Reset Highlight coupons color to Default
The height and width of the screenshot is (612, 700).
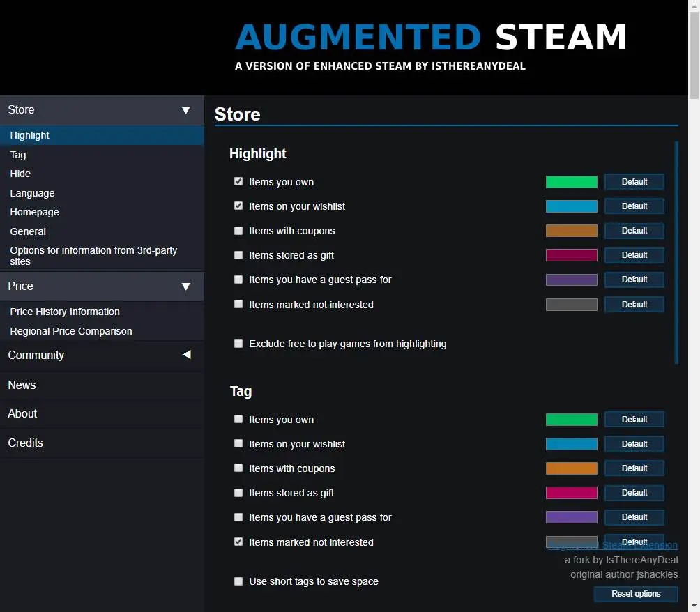click(634, 231)
